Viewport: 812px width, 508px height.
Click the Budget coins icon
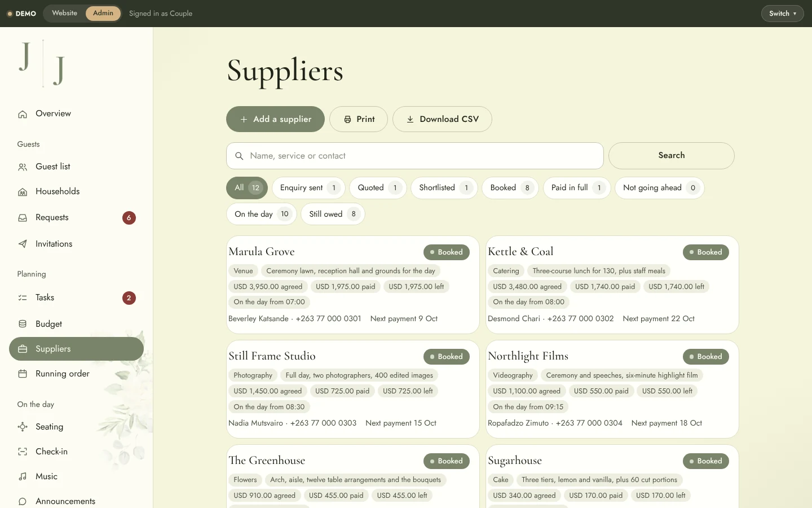(x=23, y=324)
